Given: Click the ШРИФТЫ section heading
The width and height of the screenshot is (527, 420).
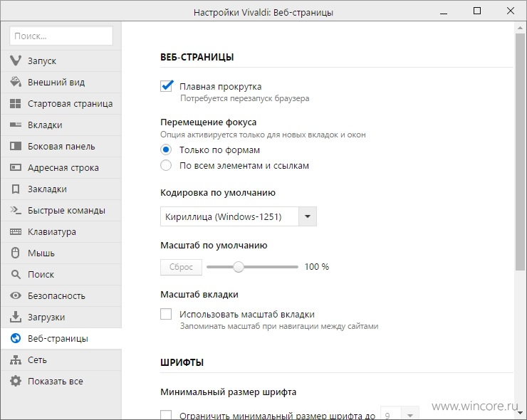Looking at the screenshot, I should tap(182, 362).
